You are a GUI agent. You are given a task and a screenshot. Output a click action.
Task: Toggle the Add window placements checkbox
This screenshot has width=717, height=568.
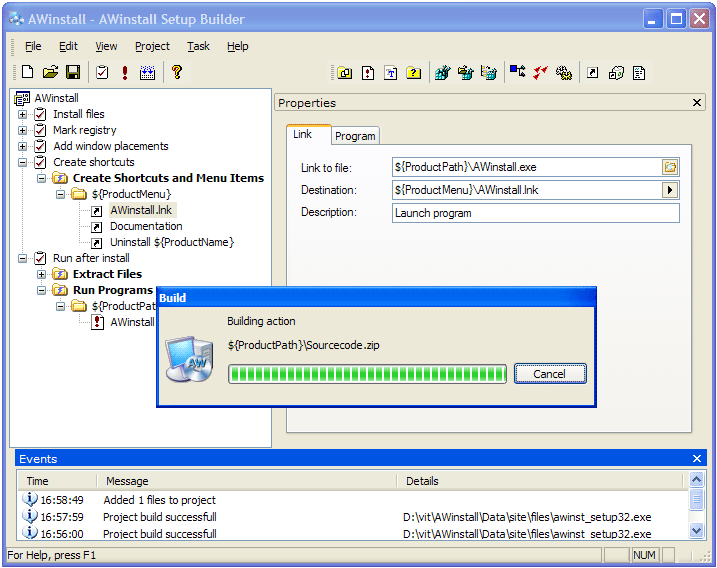(40, 146)
